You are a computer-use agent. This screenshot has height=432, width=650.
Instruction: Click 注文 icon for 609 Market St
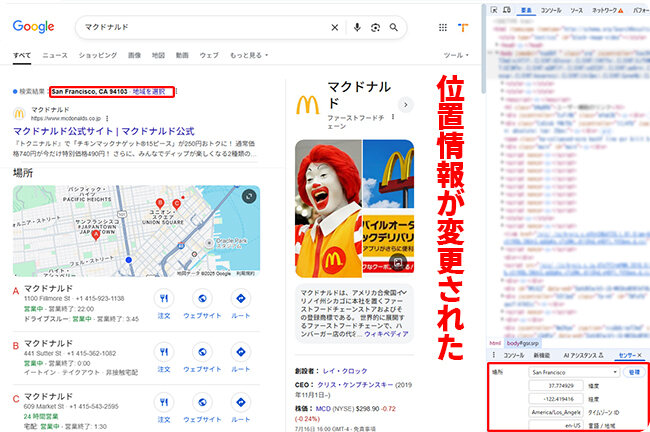[164, 402]
